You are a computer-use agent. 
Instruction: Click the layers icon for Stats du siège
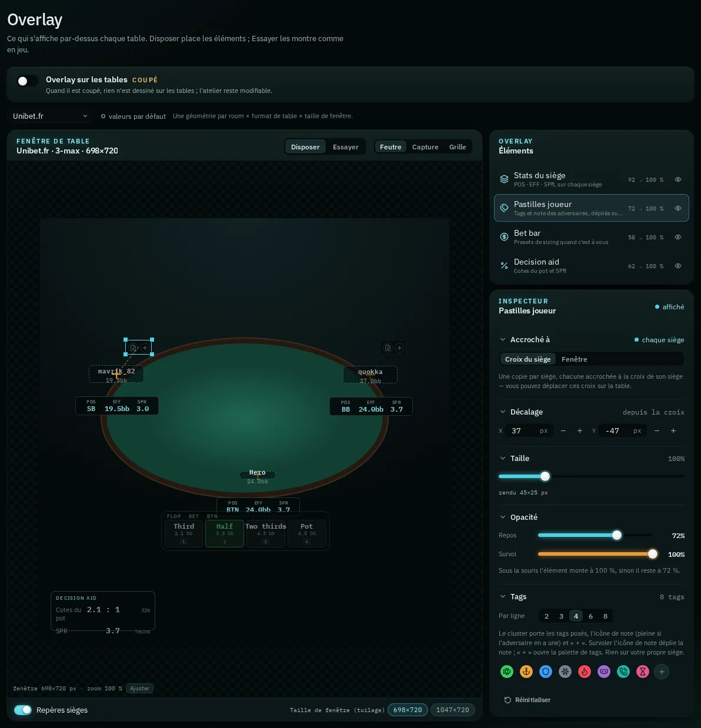(x=504, y=179)
